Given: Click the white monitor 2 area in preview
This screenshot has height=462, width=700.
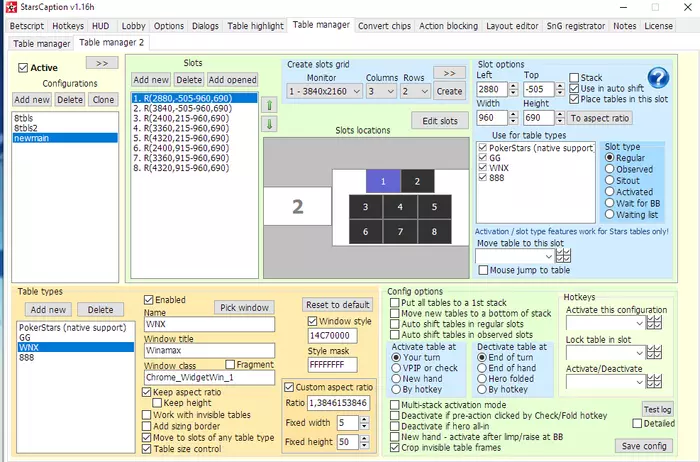Looking at the screenshot, I should click(297, 206).
